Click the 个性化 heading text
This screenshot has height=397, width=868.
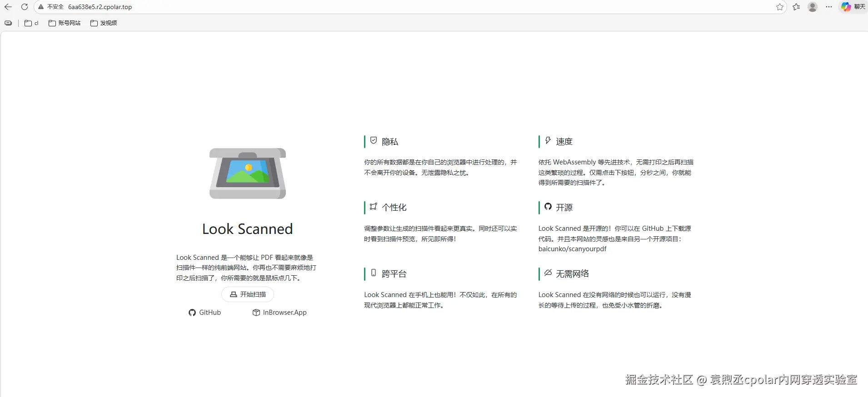tap(394, 208)
